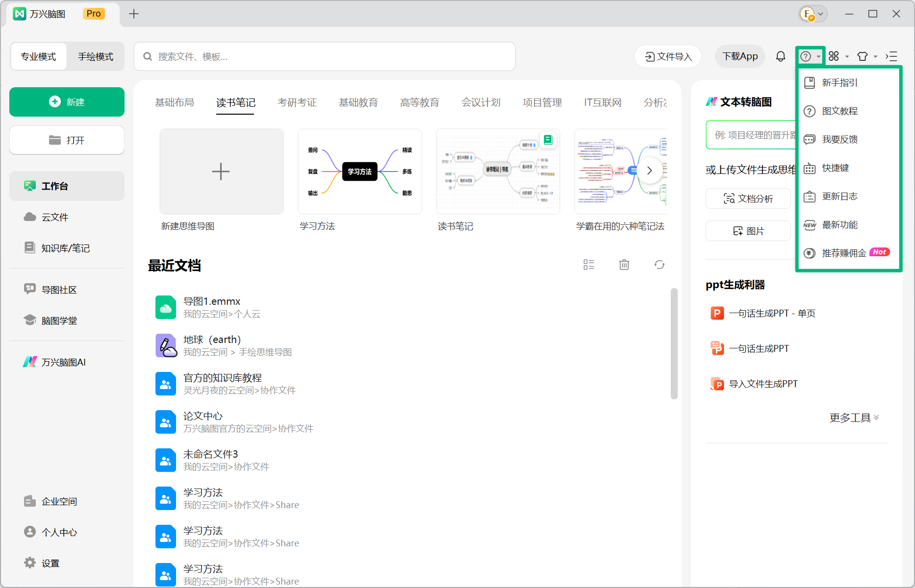
Task: Select 更新日志 from help menu
Action: pyautogui.click(x=849, y=196)
